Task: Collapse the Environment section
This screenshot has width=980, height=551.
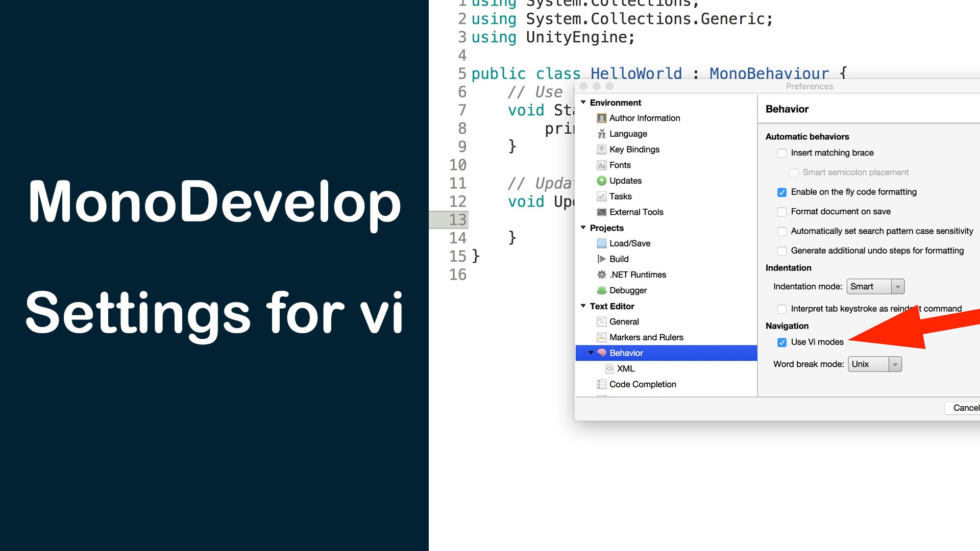Action: pyautogui.click(x=583, y=102)
